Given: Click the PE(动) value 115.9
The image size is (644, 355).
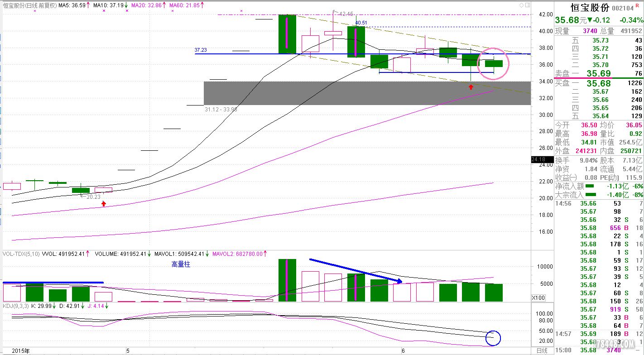Looking at the screenshot, I should (634, 177).
